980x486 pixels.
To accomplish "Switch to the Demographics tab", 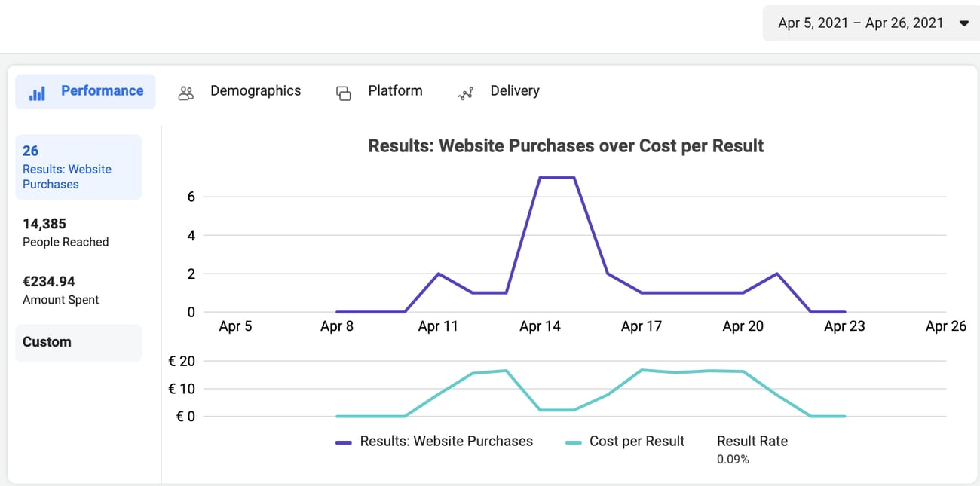I will pos(255,91).
